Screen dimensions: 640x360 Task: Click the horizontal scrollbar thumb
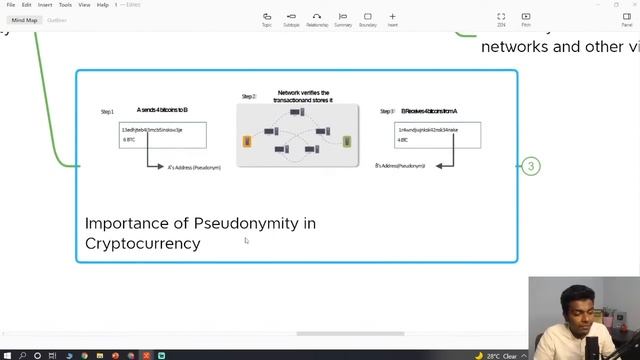[350, 333]
